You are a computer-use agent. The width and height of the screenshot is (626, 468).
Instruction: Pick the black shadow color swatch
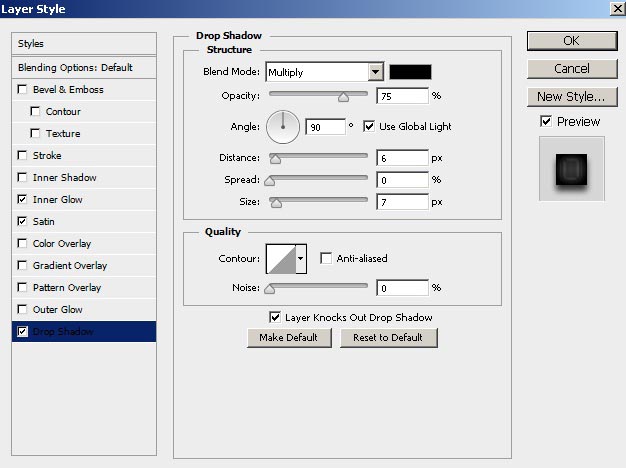coord(410,72)
